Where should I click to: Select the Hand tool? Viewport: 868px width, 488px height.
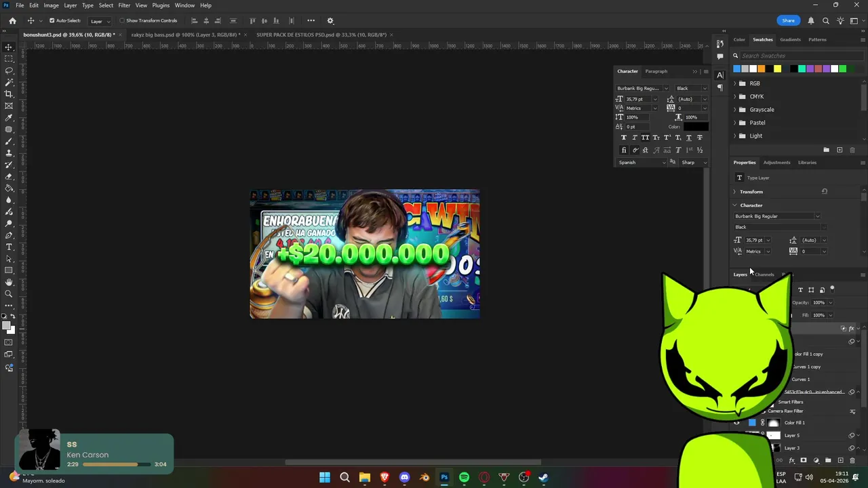pos(9,282)
